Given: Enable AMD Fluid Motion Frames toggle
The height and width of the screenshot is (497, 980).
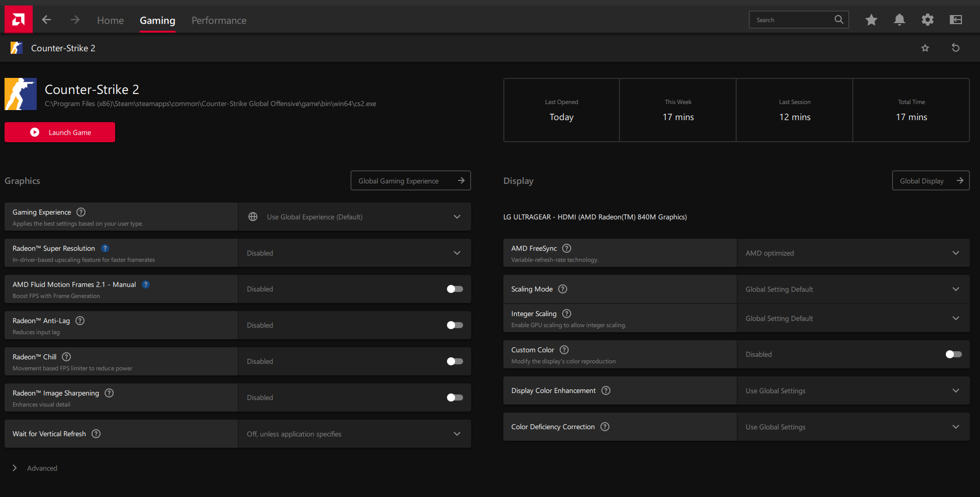Looking at the screenshot, I should [455, 289].
